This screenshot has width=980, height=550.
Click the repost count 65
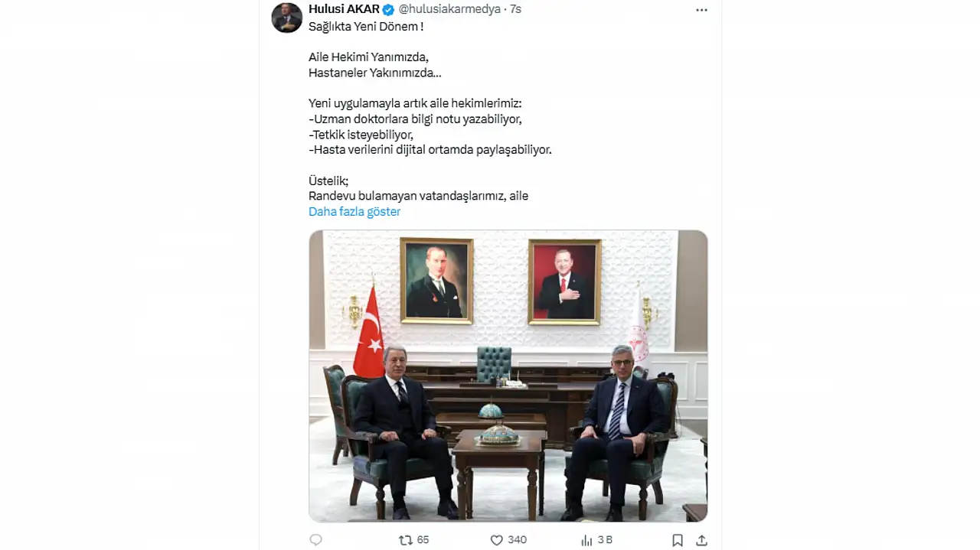click(423, 540)
